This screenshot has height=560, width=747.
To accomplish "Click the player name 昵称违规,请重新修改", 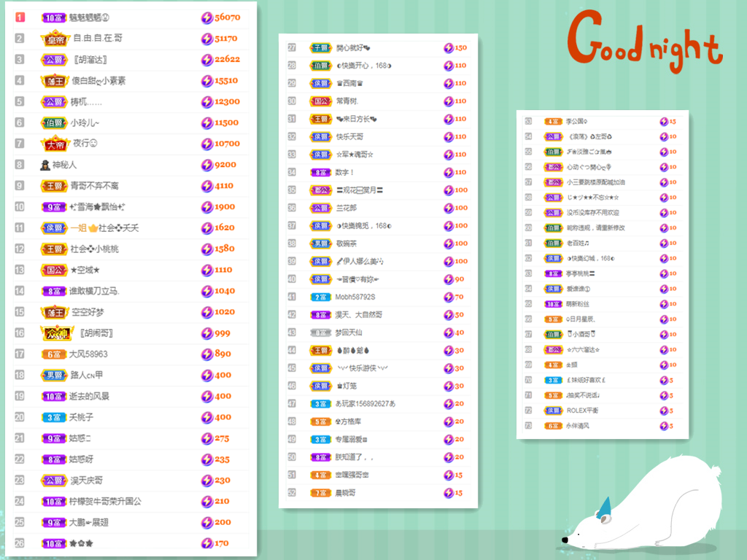I will click(595, 228).
